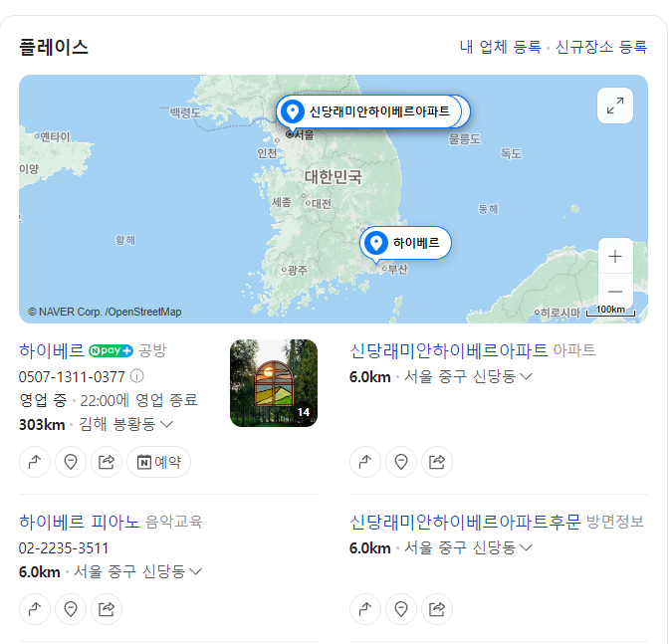Click the 신당래미안하이베르아파트 map pin near 서울
The image size is (669, 644).
coord(369,111)
